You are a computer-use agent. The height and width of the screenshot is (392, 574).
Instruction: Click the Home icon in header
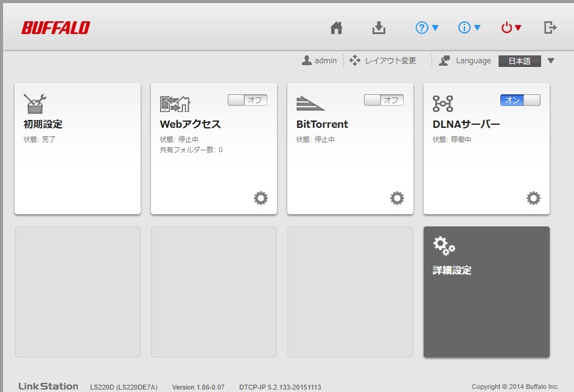337,28
